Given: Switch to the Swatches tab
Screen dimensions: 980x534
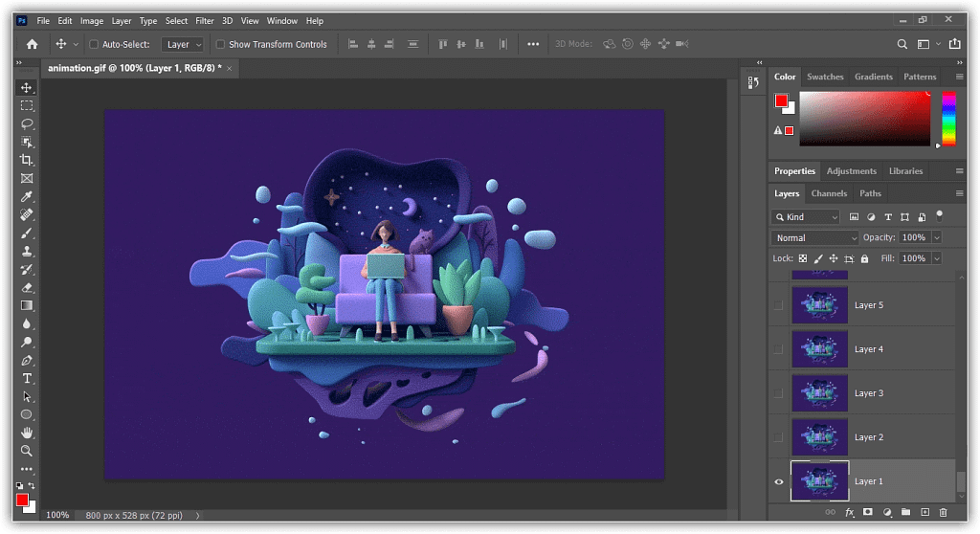Looking at the screenshot, I should [x=825, y=77].
